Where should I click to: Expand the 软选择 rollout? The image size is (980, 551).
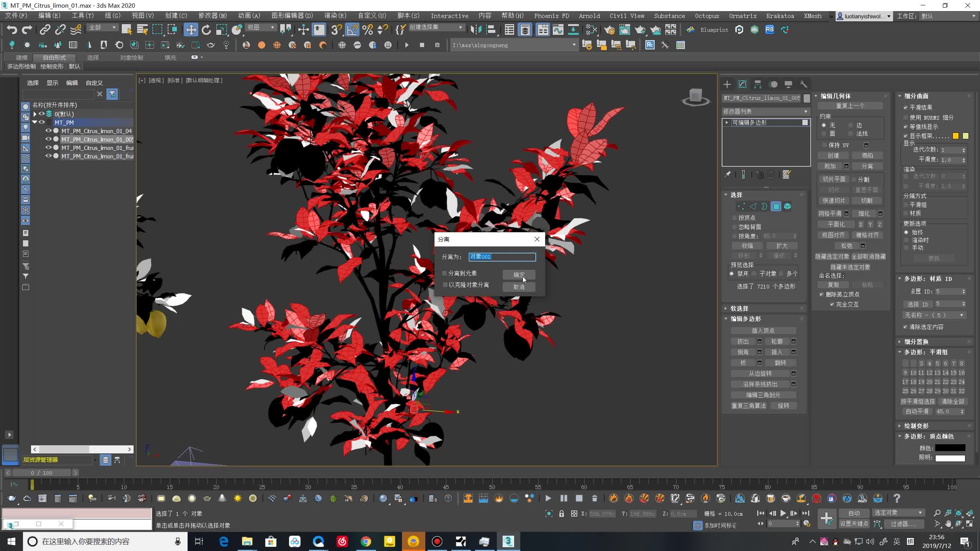pos(739,308)
